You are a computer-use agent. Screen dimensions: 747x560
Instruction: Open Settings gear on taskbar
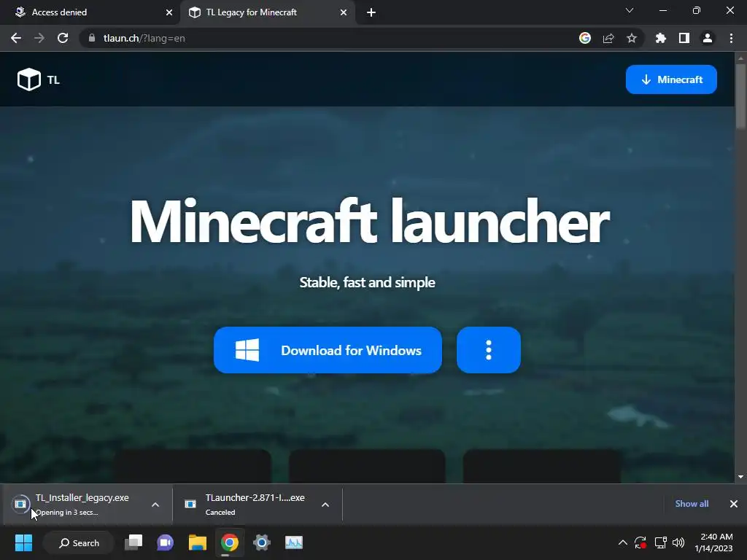tap(262, 542)
